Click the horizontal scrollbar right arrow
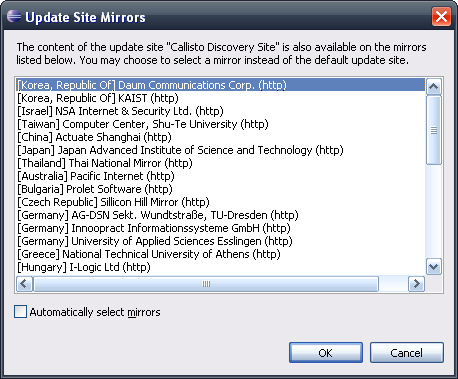Screen dimensions: 458x379 coord(417,284)
